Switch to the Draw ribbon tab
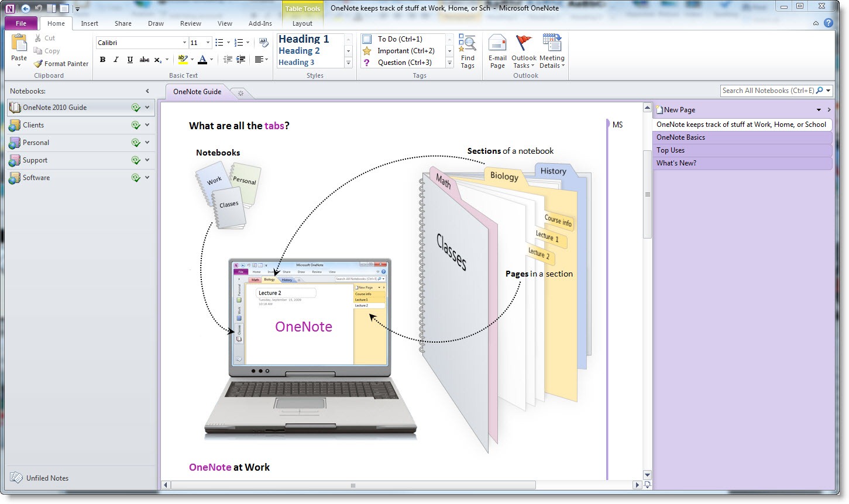This screenshot has height=504, width=849. (156, 23)
